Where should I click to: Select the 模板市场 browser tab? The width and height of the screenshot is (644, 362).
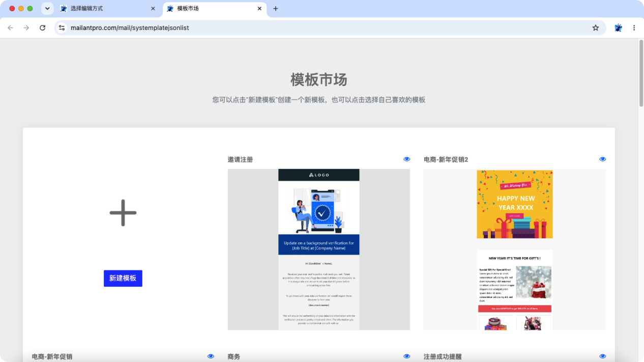215,9
